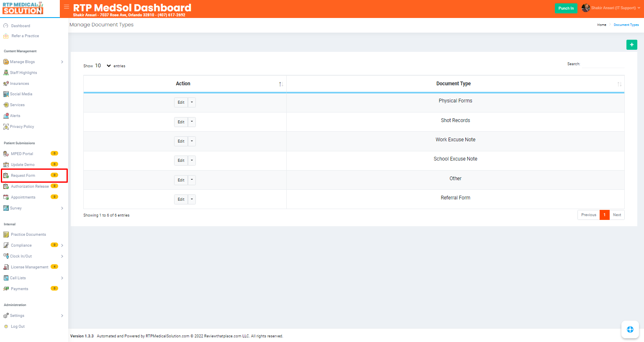Click the Payments icon
The width and height of the screenshot is (644, 342).
pos(6,289)
